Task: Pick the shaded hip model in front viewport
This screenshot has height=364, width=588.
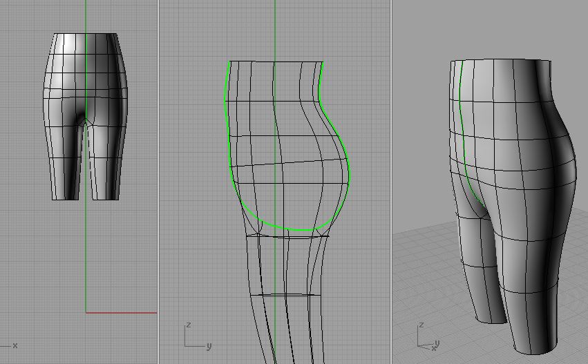Action: coord(86,117)
